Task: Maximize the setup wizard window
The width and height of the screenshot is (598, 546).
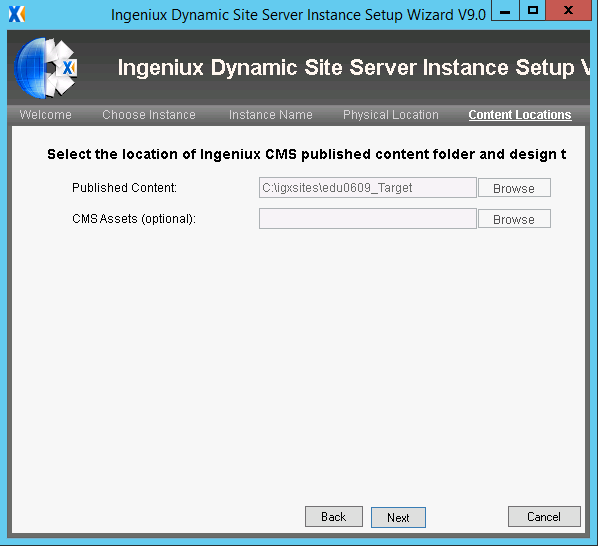Action: [532, 10]
